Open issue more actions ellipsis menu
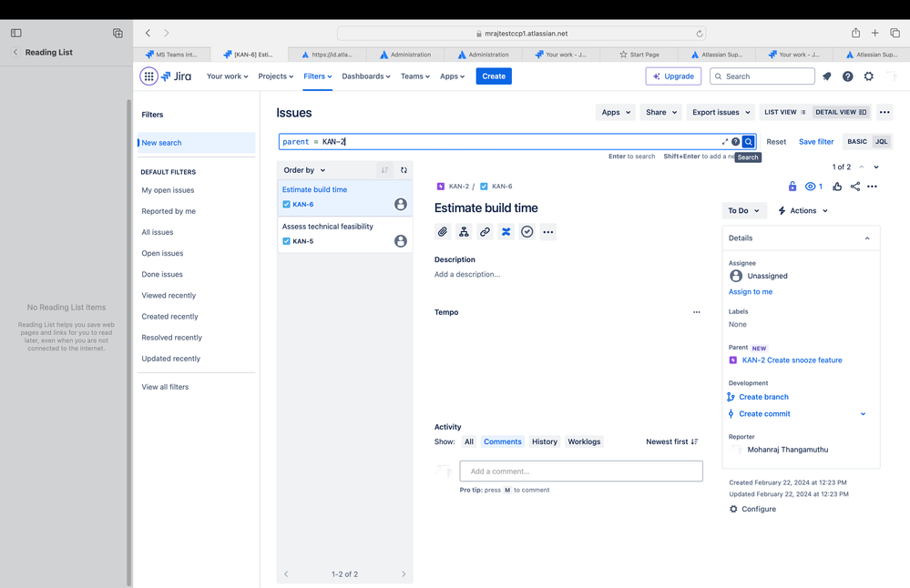The image size is (910, 588). click(x=872, y=187)
